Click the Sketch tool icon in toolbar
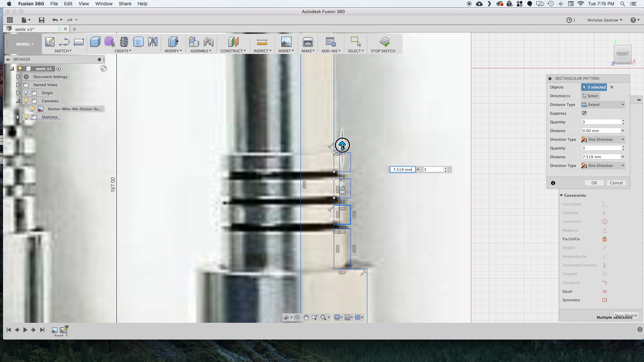Screen dimensions: 644x362 tap(50, 42)
